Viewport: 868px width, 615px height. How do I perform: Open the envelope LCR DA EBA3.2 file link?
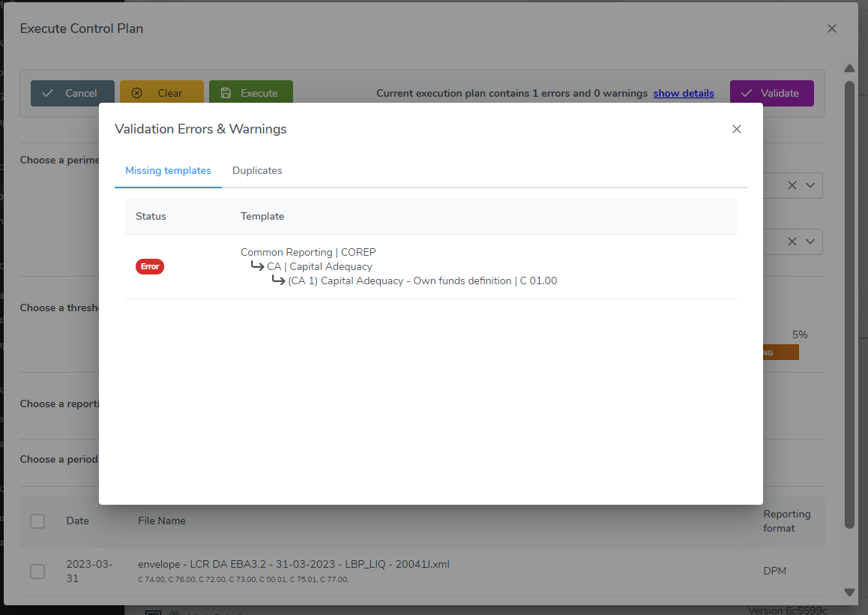pos(294,563)
